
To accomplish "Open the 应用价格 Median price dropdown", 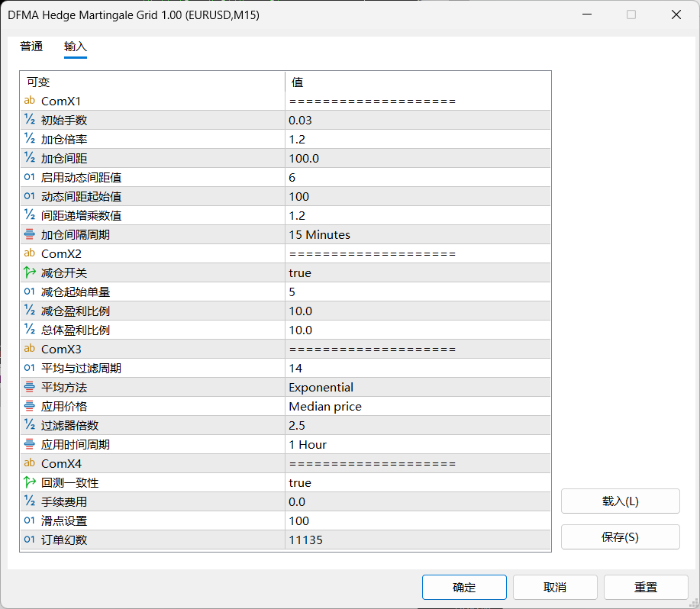I will click(x=418, y=407).
